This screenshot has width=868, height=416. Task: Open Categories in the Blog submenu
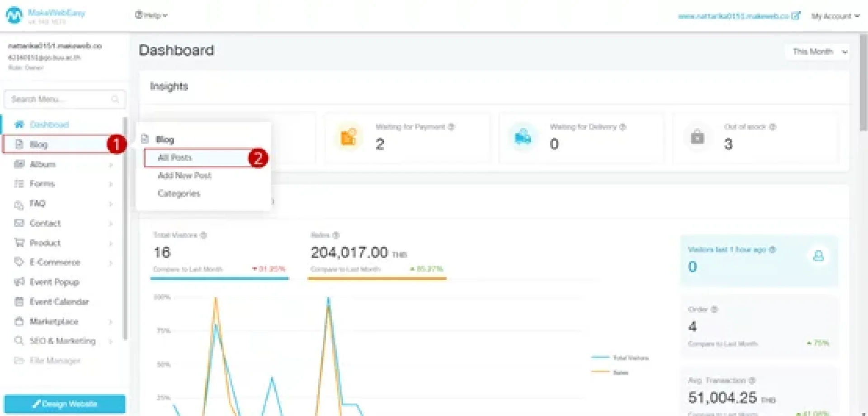[179, 194]
